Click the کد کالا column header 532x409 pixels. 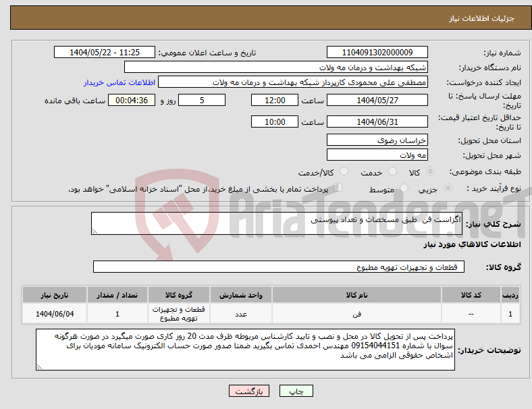(471, 295)
